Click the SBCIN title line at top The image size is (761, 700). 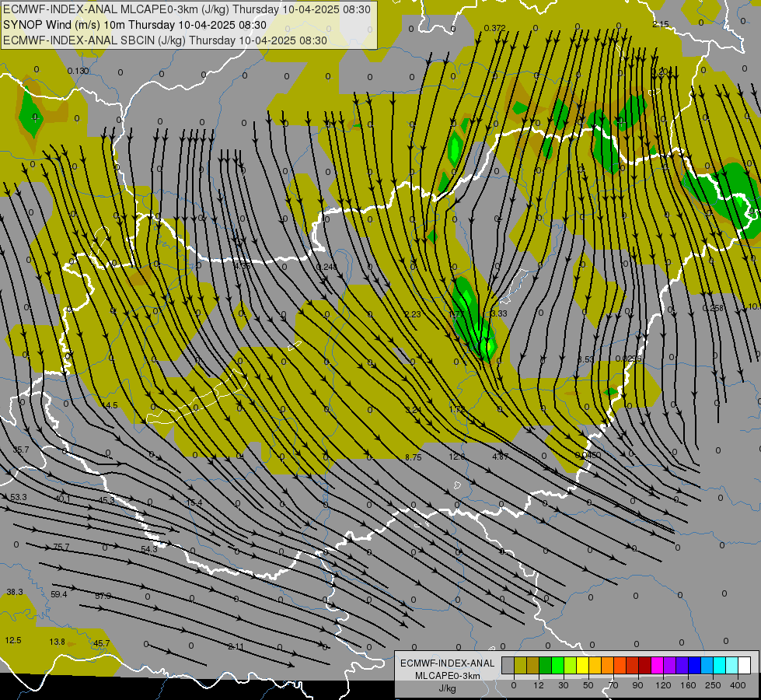(165, 40)
